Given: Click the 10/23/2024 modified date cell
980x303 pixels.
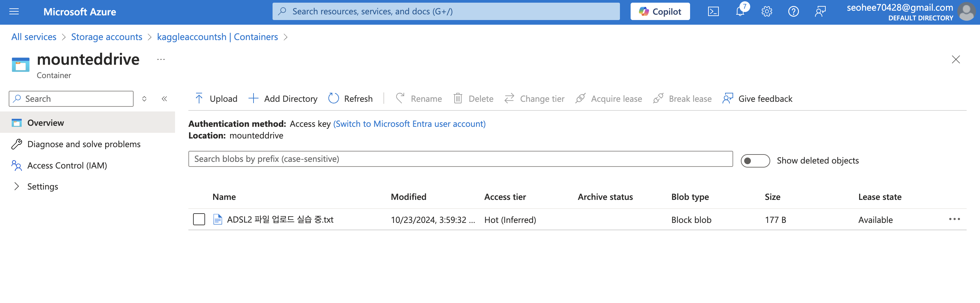Looking at the screenshot, I should point(433,220).
